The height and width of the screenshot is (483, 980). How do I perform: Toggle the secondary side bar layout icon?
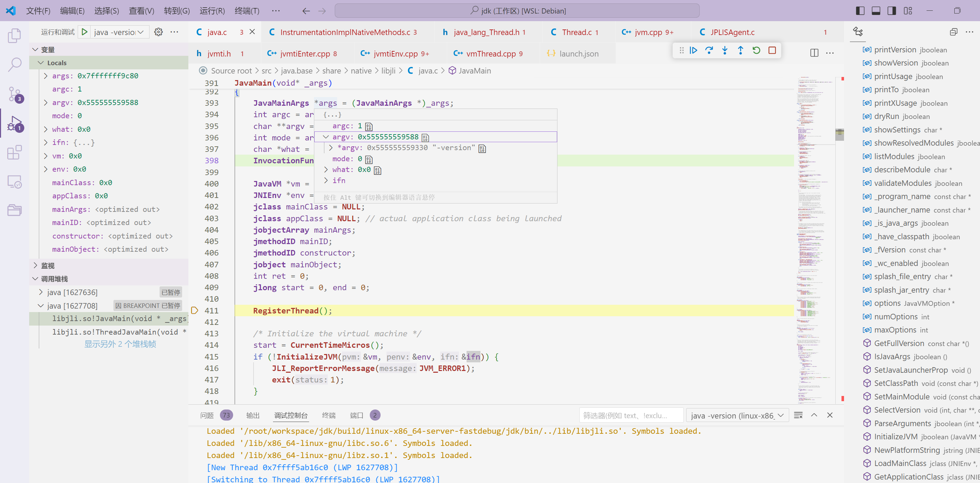[892, 11]
